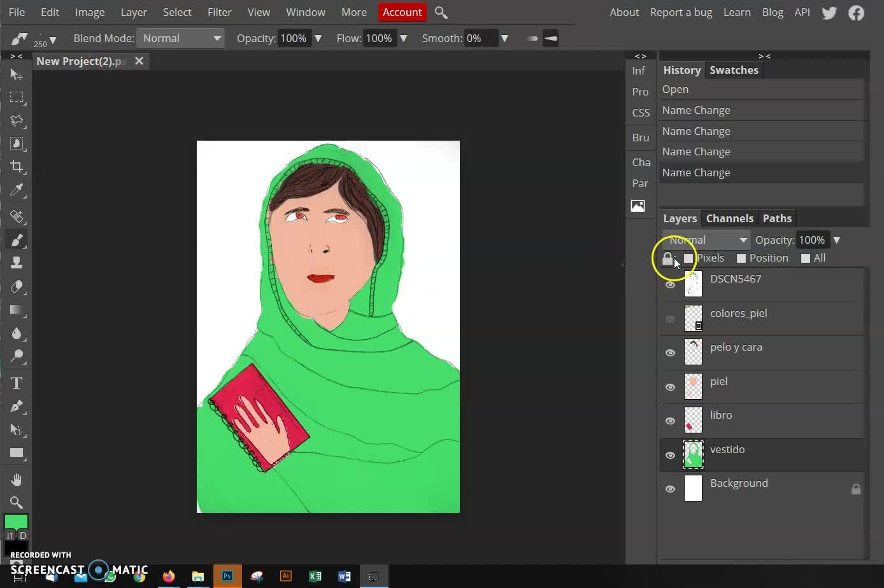Screen dimensions: 884x588
Task: Open Excel from the Windows taskbar
Action: coord(315,577)
